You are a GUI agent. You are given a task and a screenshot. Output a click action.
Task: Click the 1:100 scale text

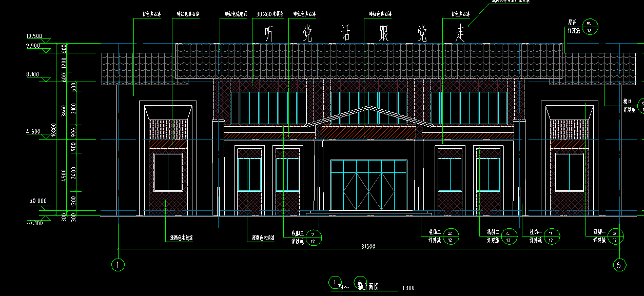(408, 288)
